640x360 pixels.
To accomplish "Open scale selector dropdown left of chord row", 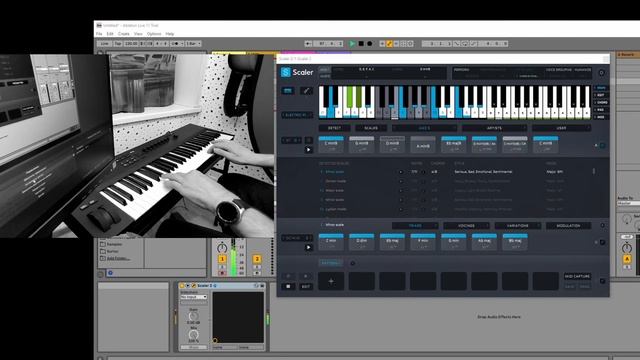I will point(297,238).
